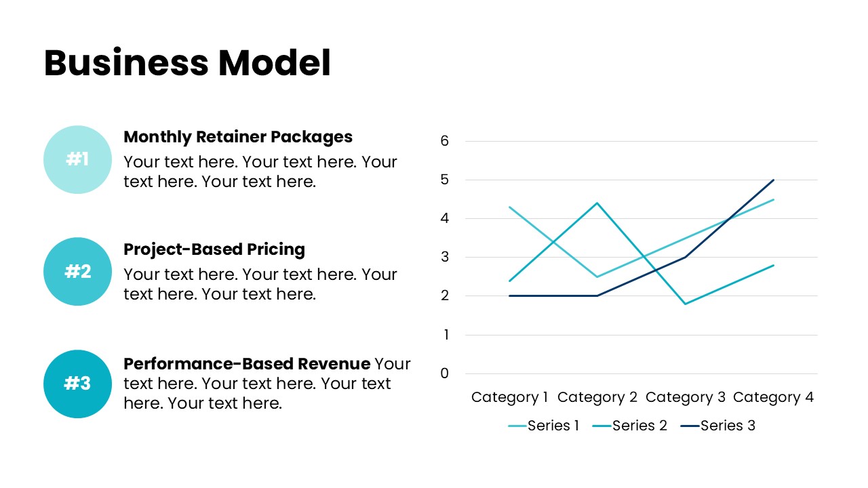Image resolution: width=868 pixels, height=488 pixels.
Task: Select the #3 dark teal circle badge
Action: pyautogui.click(x=77, y=384)
